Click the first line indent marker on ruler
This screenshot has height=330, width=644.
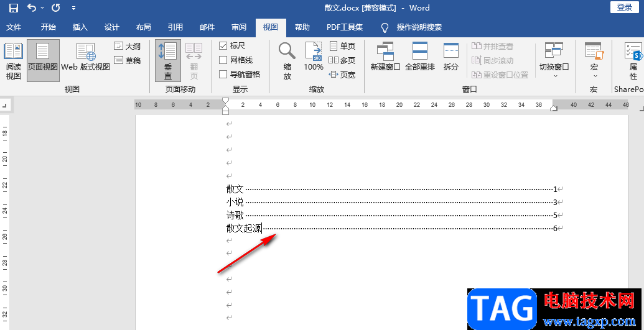pyautogui.click(x=225, y=101)
